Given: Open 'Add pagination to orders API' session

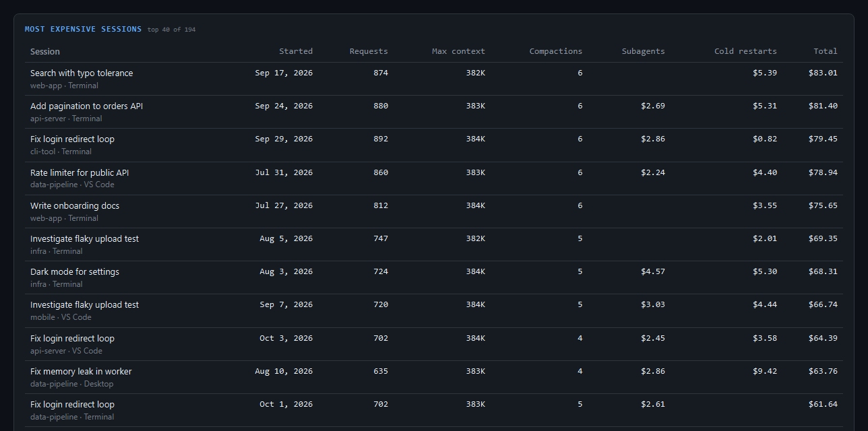Looking at the screenshot, I should [x=86, y=106].
